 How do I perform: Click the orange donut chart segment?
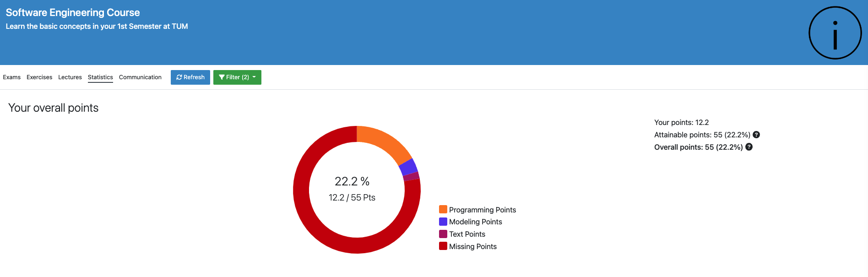[x=382, y=141]
